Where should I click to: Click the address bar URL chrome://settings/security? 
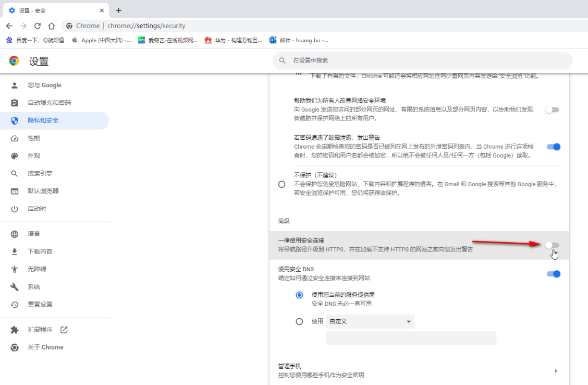[x=146, y=26]
